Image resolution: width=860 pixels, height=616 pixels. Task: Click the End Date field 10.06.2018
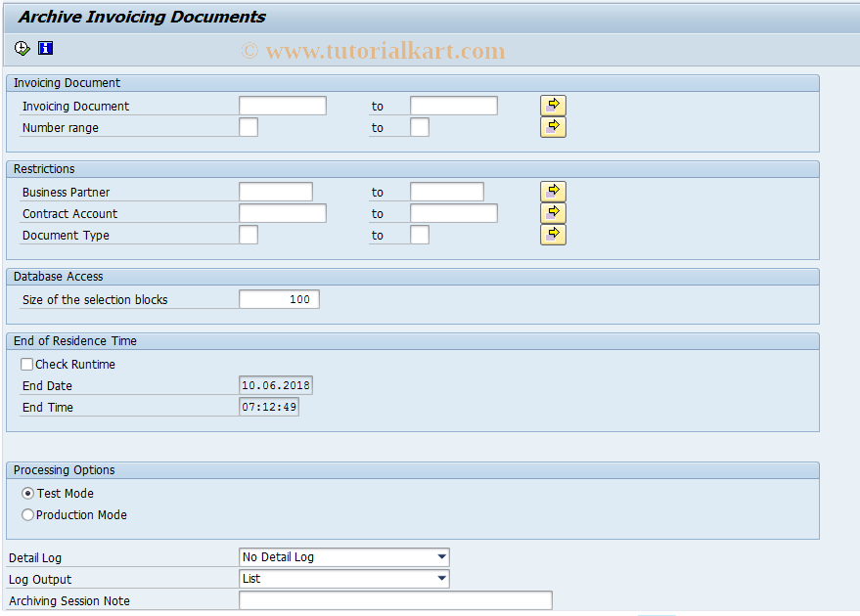(276, 385)
